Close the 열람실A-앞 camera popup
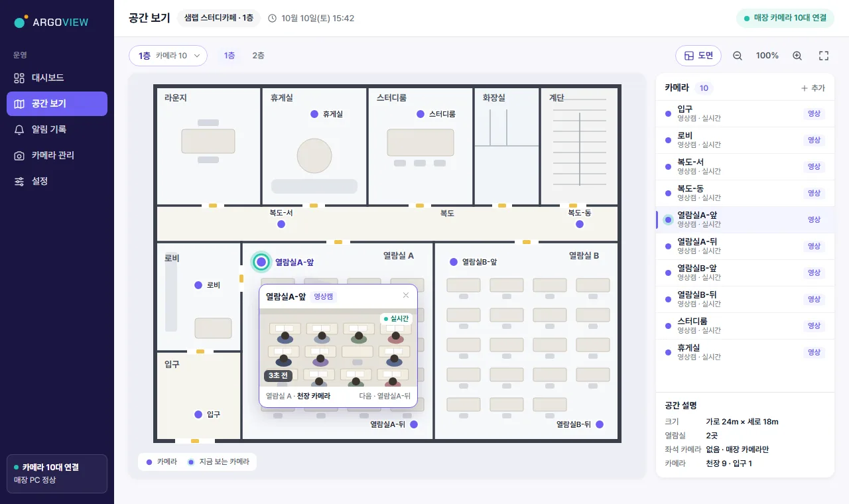 [406, 296]
